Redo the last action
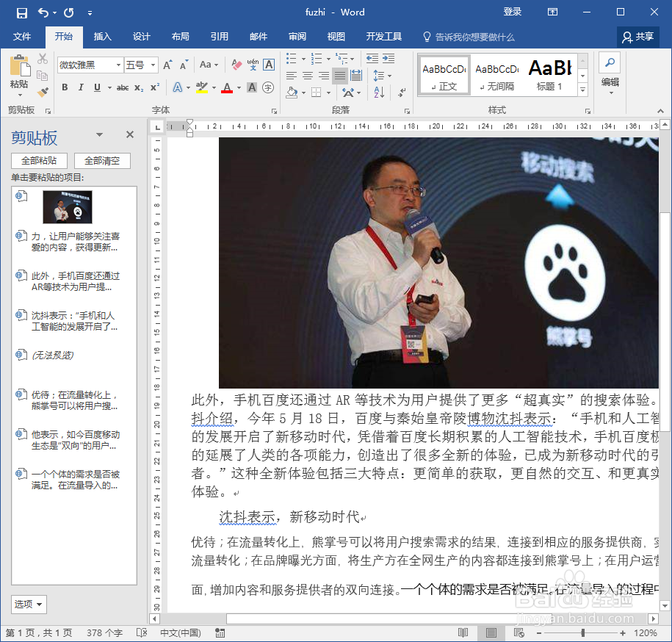672x642 pixels. pyautogui.click(x=68, y=13)
